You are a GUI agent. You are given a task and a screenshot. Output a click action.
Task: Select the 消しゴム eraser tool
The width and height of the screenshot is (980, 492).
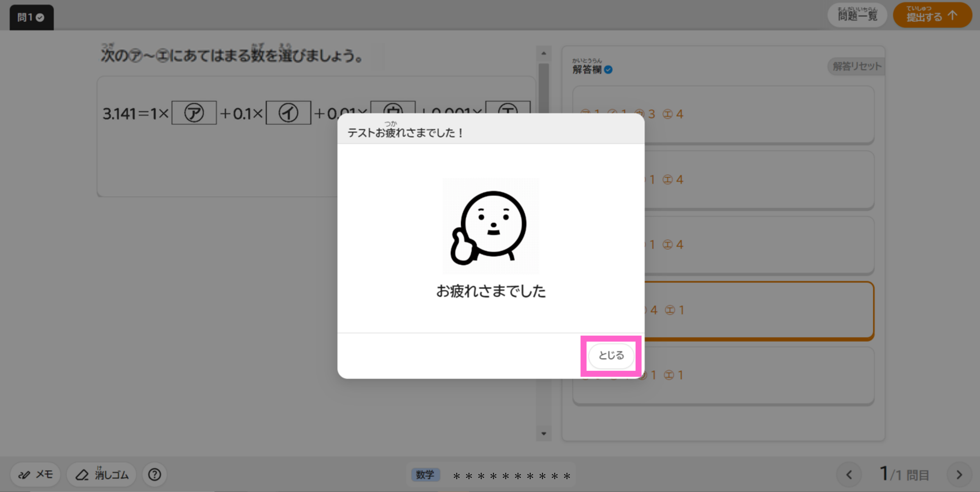coord(101,474)
